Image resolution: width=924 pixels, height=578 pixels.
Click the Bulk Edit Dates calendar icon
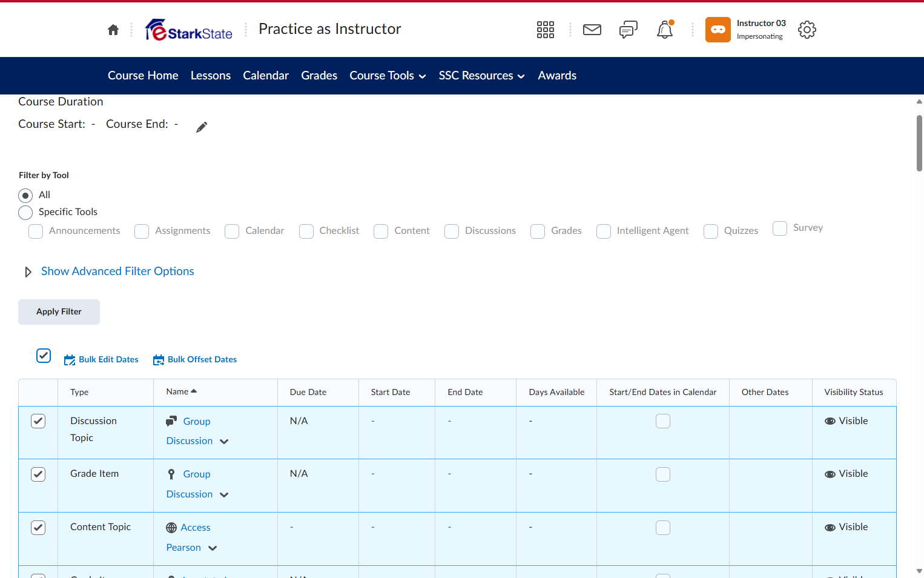(70, 360)
